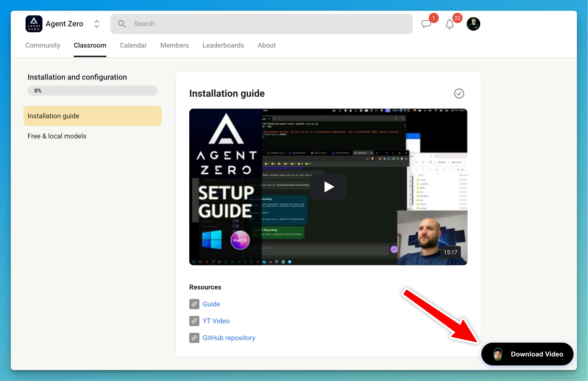Click the search magnifier icon
The height and width of the screenshot is (381, 588).
click(122, 24)
